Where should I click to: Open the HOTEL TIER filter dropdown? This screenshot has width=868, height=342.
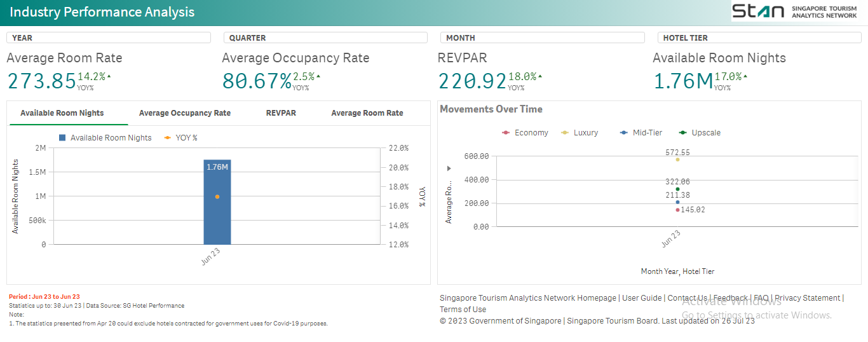(759, 38)
